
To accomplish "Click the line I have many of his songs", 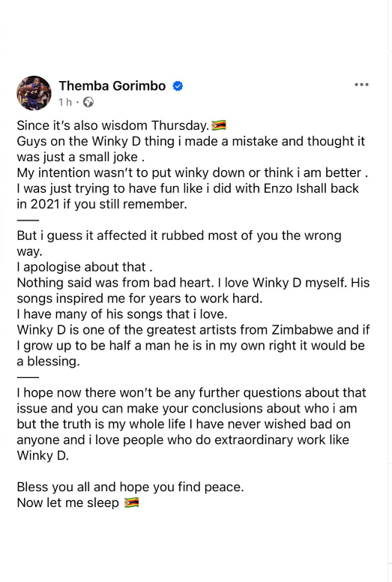I will [122, 314].
